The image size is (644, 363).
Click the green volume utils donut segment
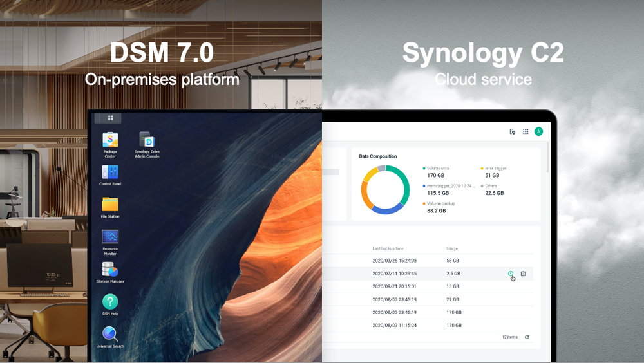point(403,185)
